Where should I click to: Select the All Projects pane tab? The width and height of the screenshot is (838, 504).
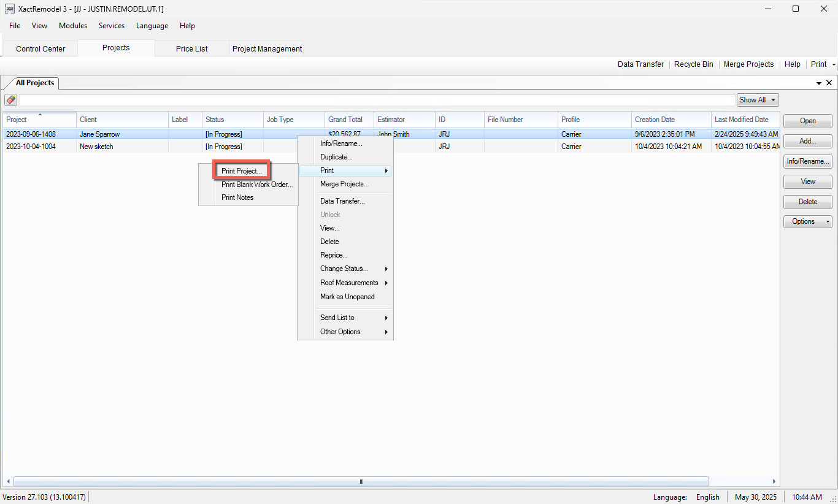pyautogui.click(x=35, y=83)
